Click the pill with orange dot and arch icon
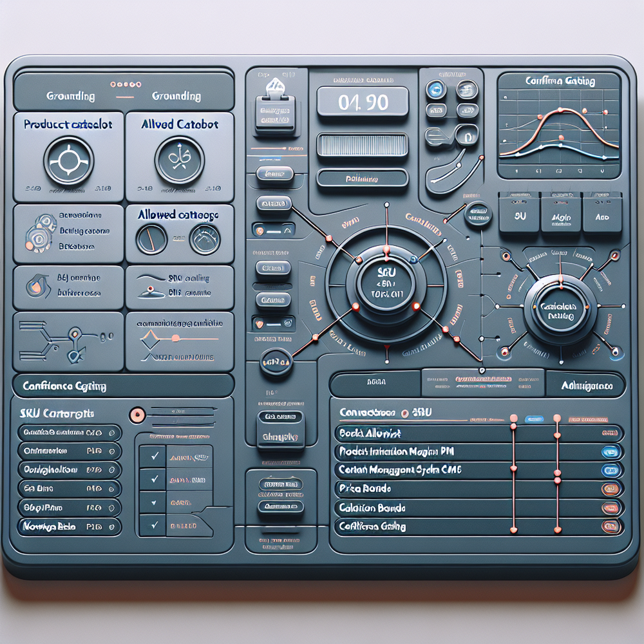 [273, 231]
